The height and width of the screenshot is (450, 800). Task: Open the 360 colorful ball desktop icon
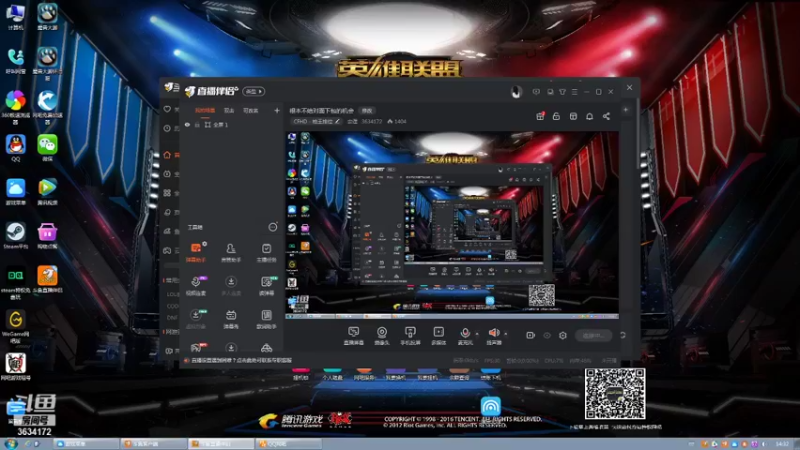point(16,107)
